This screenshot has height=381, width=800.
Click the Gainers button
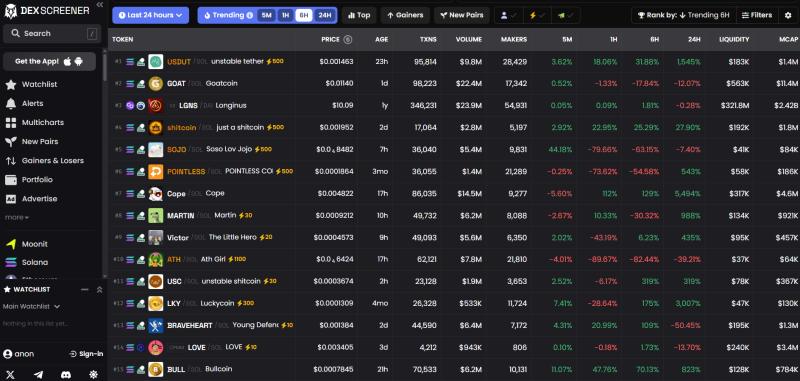pos(405,15)
